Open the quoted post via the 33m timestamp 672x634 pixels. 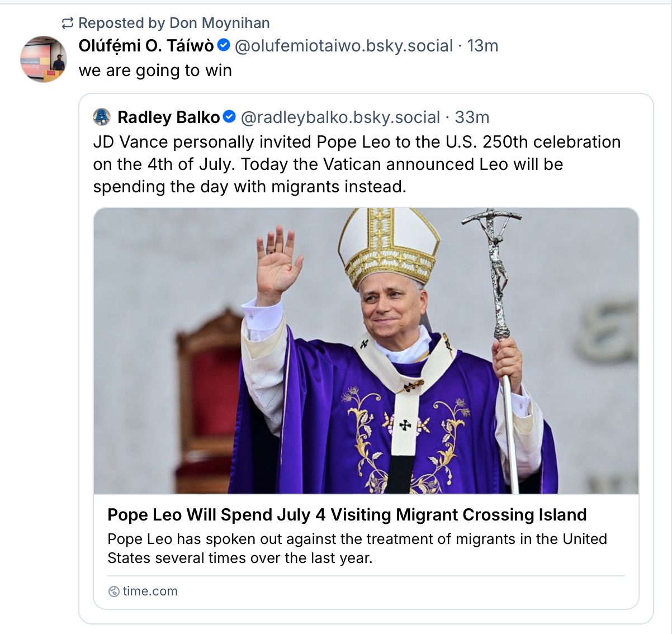coord(472,117)
